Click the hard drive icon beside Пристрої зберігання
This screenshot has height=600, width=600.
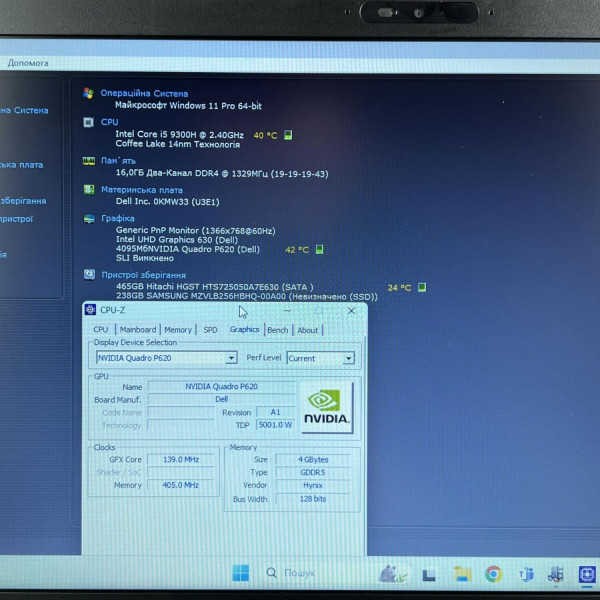90,274
